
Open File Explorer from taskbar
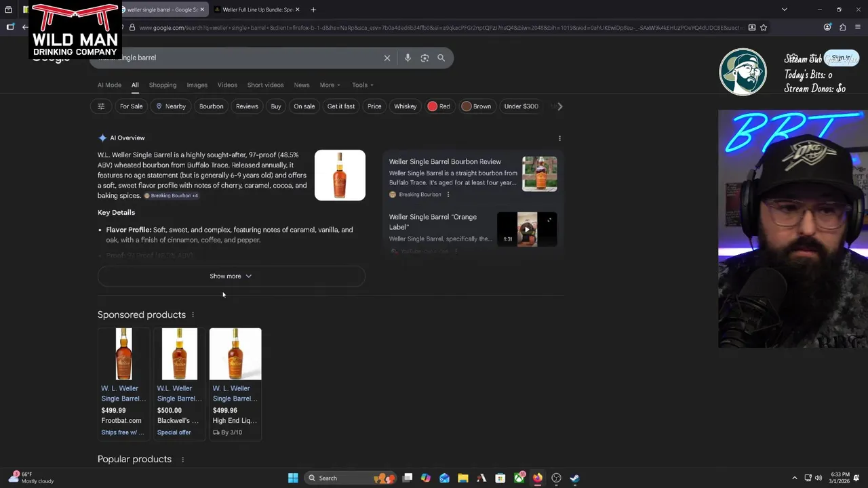(x=462, y=478)
